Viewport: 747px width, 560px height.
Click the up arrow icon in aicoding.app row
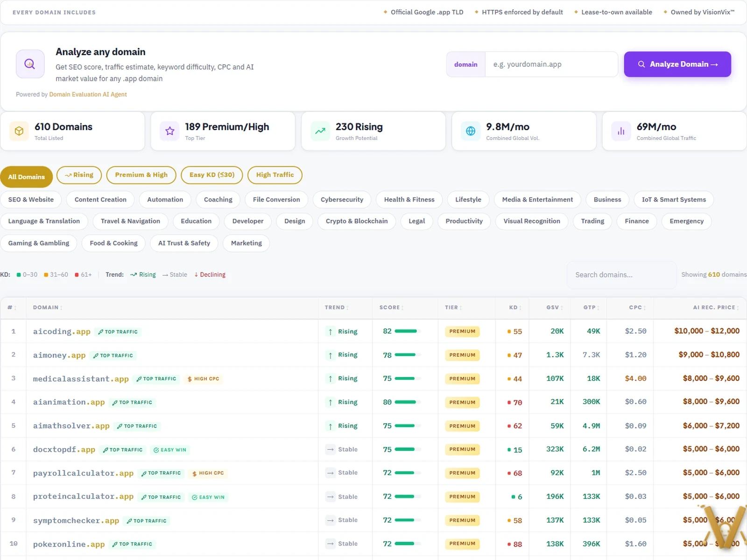(x=331, y=332)
